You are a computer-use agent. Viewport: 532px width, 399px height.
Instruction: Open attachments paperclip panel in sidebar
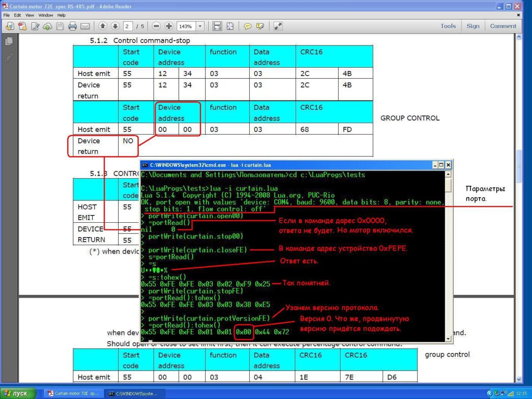[x=9, y=58]
